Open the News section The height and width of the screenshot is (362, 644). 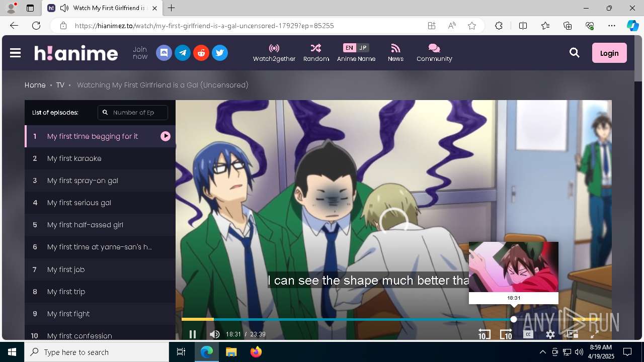tap(395, 53)
